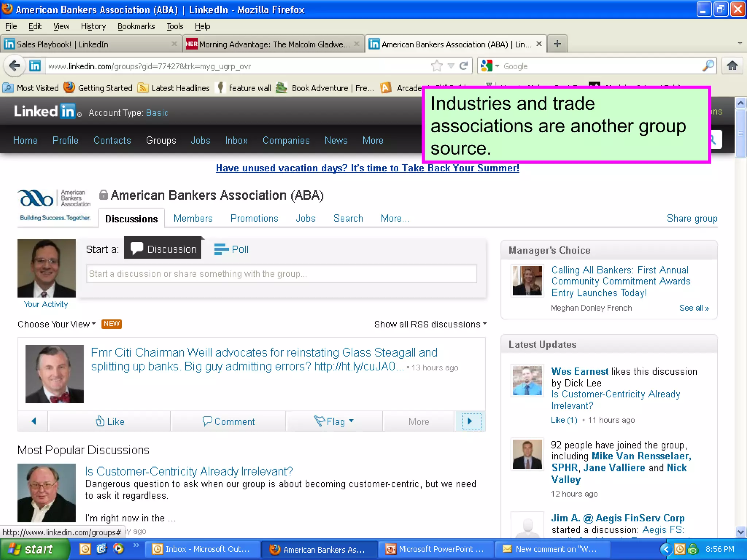
Task: Switch to the Members tab
Action: (x=193, y=218)
